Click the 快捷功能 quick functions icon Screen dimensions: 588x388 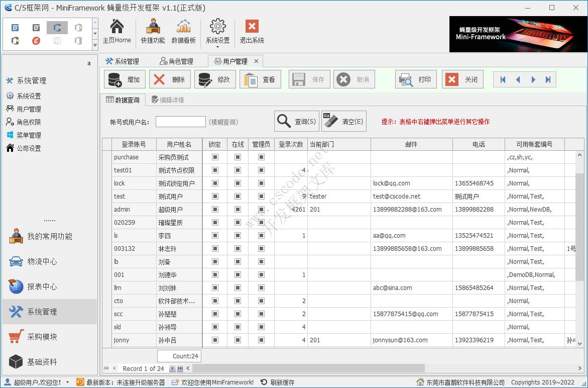152,31
